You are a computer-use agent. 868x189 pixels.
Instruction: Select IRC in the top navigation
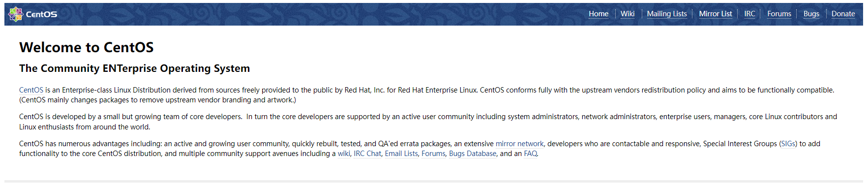[749, 14]
